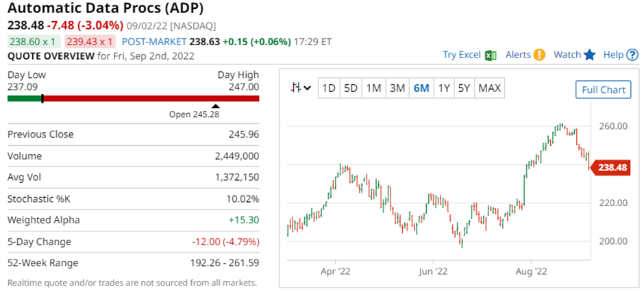Viewport: 644px width, 291px height.
Task: Switch chart to 1D timeframe
Action: [329, 88]
